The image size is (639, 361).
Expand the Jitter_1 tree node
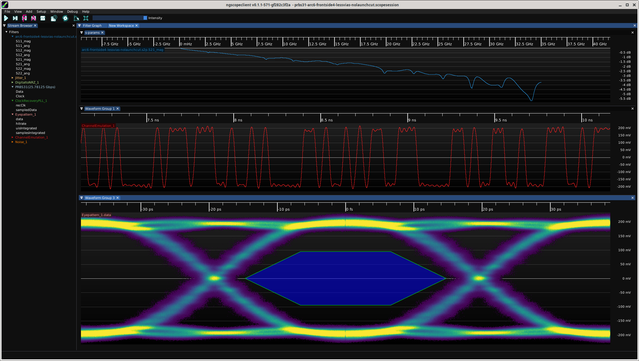(x=12, y=77)
